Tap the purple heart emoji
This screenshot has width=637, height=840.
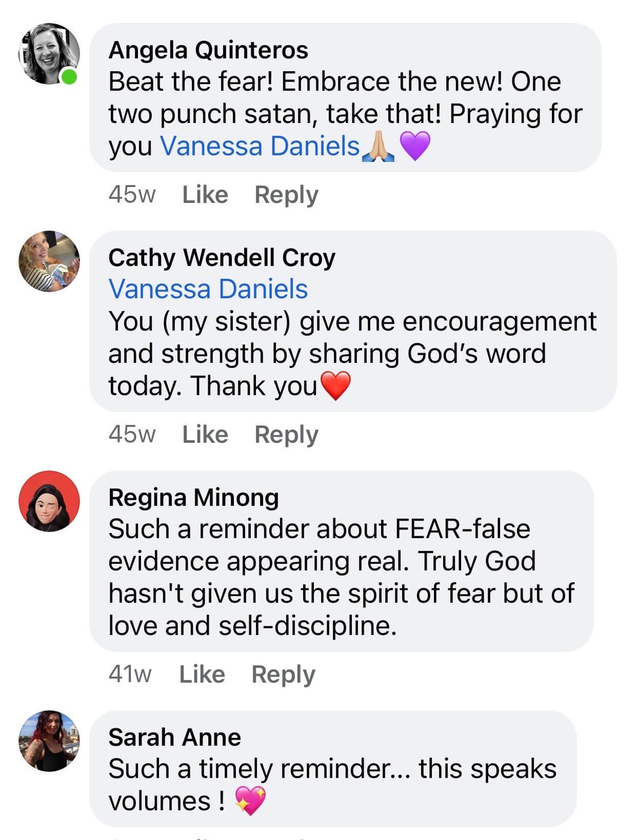414,146
